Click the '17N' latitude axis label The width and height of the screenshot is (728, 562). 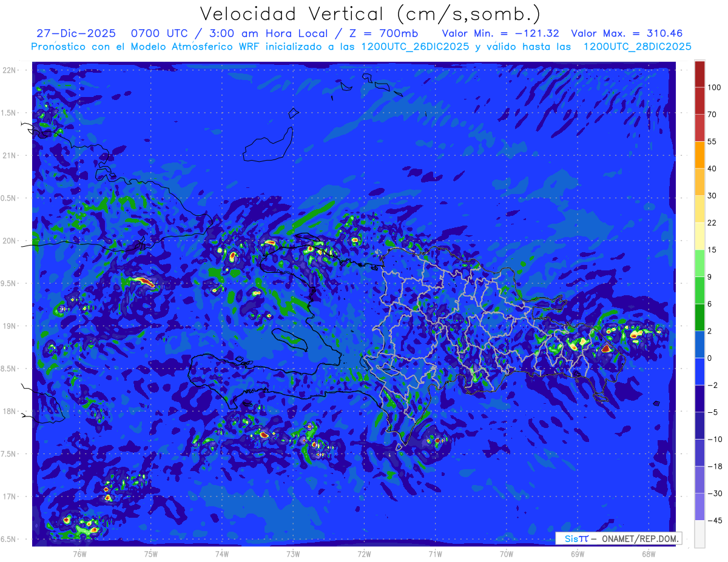point(9,497)
